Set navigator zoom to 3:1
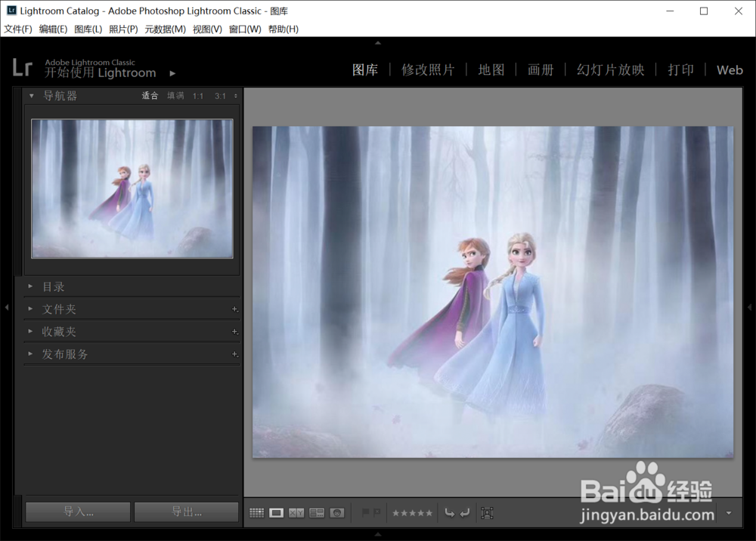 coord(220,97)
